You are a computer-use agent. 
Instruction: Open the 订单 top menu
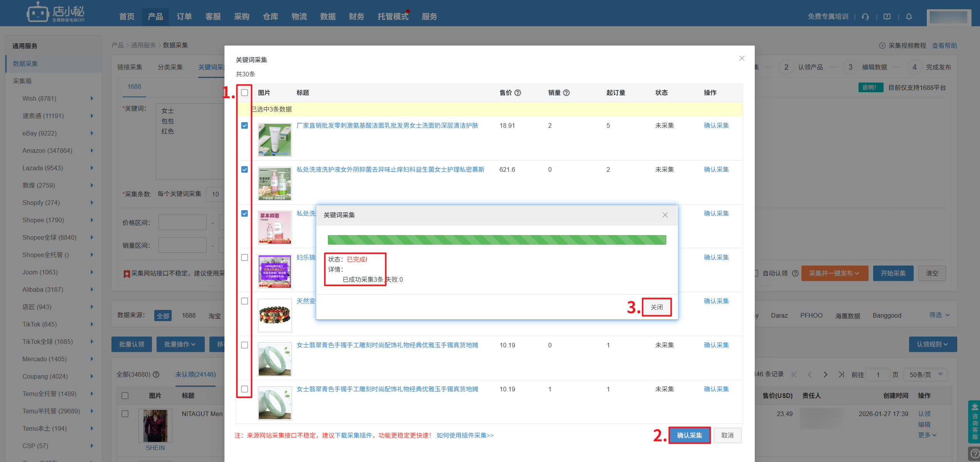tap(184, 17)
